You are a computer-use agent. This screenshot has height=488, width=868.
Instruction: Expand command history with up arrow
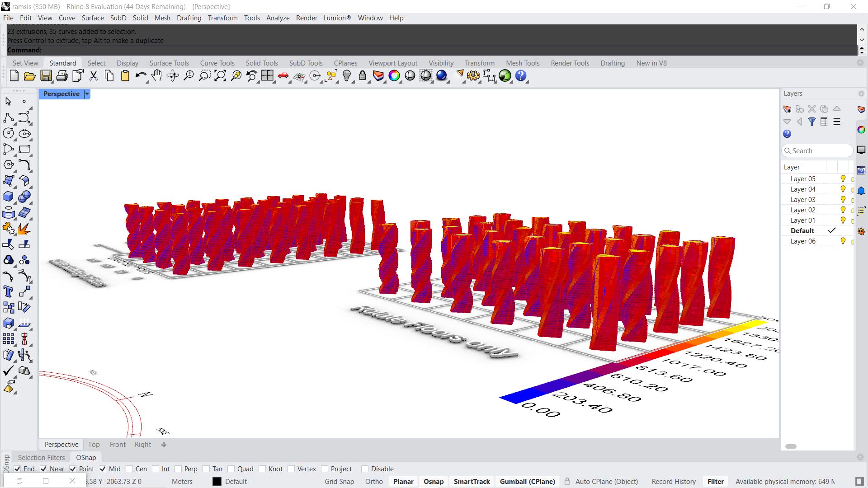pyautogui.click(x=862, y=29)
